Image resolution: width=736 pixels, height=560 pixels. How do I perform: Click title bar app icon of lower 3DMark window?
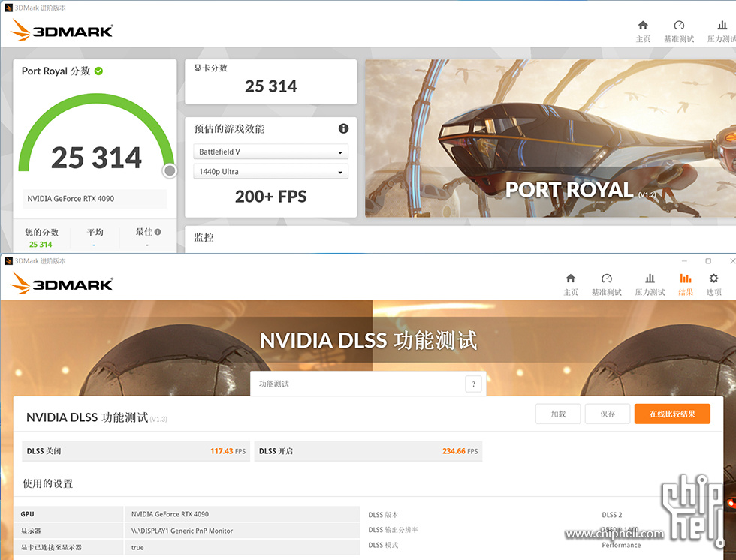coord(8,260)
